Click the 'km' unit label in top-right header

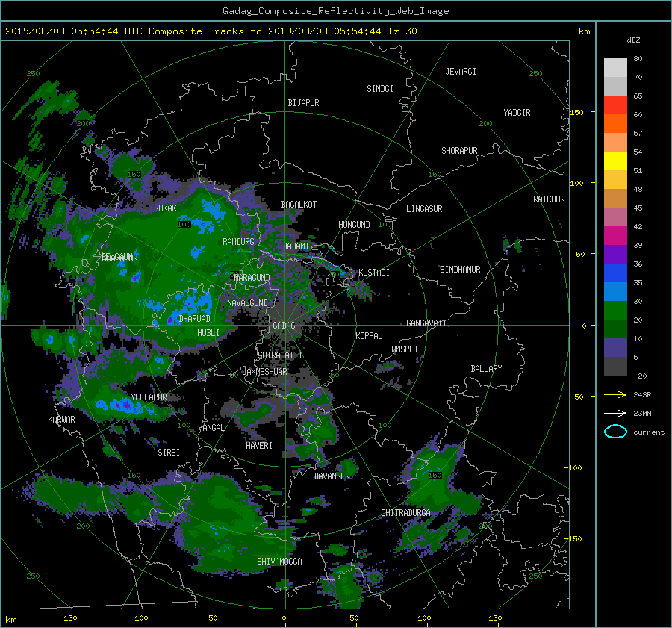coord(584,31)
